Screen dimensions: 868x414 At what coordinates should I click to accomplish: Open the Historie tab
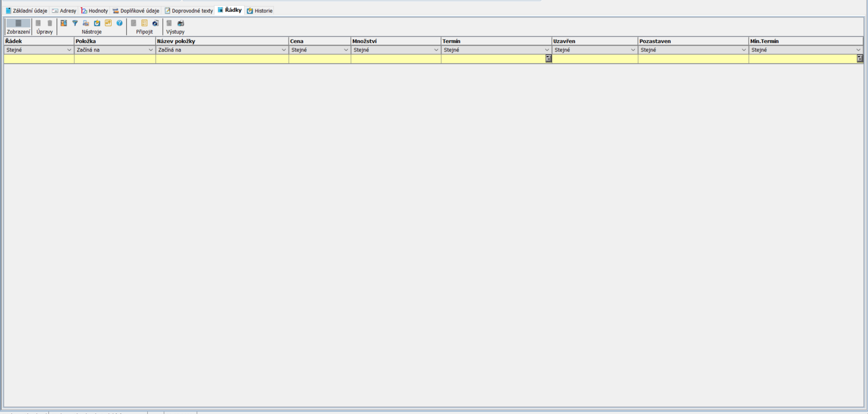260,11
